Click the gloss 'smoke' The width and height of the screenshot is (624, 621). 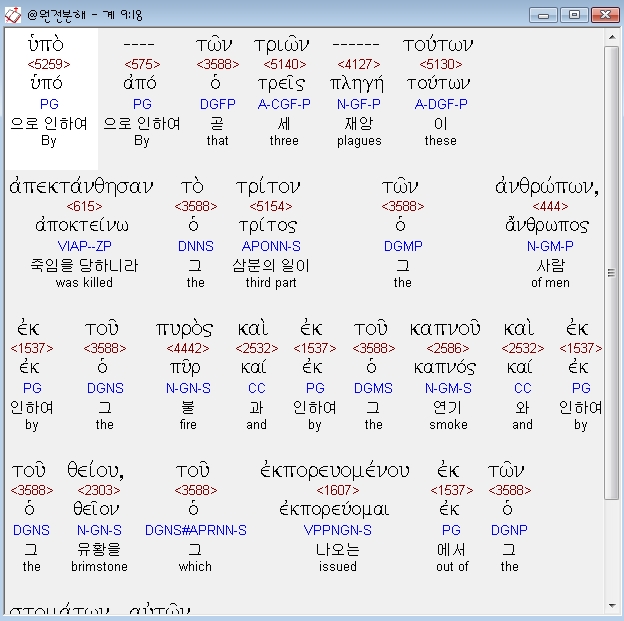tap(448, 425)
